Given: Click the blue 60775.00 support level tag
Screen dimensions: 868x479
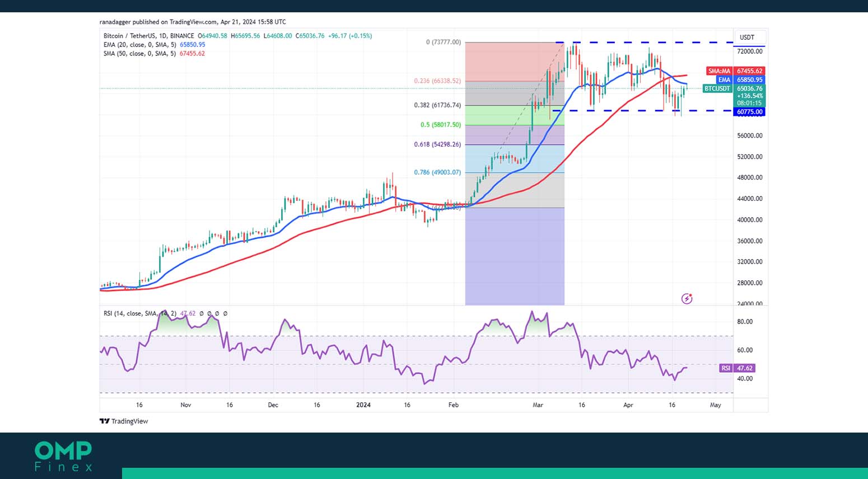Looking at the screenshot, I should pos(749,112).
